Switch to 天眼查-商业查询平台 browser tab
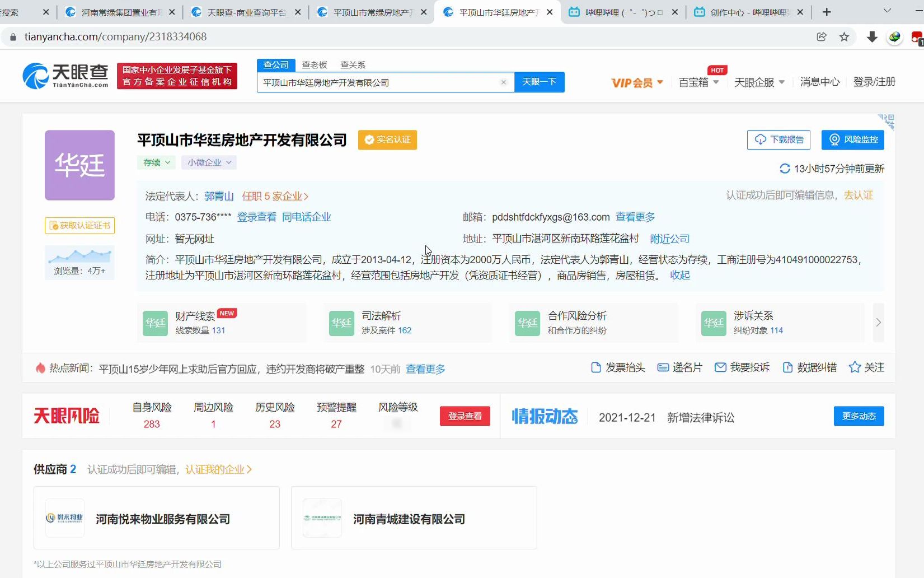 point(246,12)
